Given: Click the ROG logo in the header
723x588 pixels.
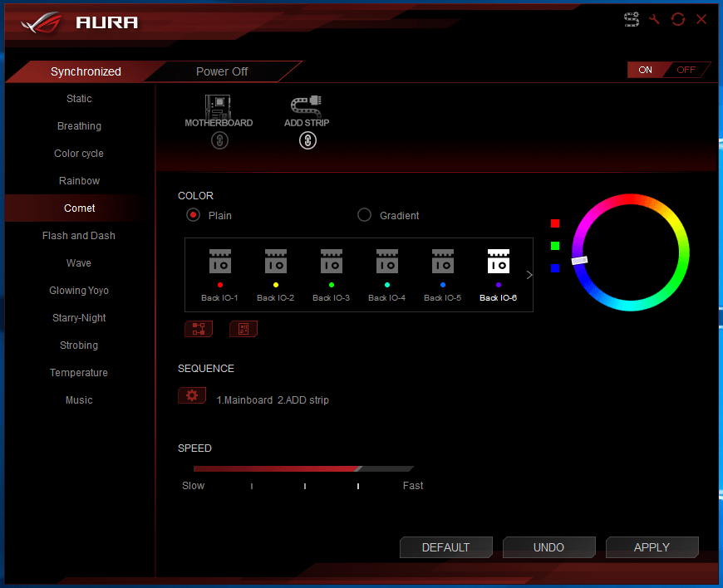Looking at the screenshot, I should [42, 22].
